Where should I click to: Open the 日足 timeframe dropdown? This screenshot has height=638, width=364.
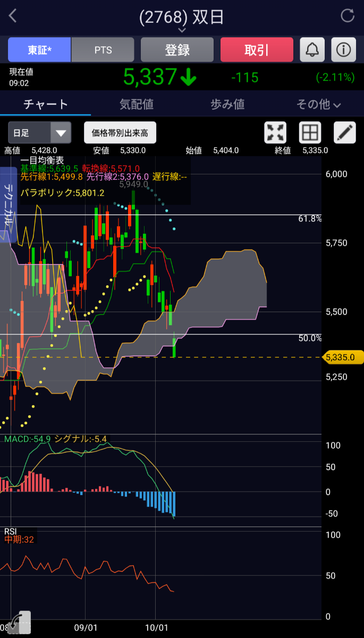tap(39, 132)
